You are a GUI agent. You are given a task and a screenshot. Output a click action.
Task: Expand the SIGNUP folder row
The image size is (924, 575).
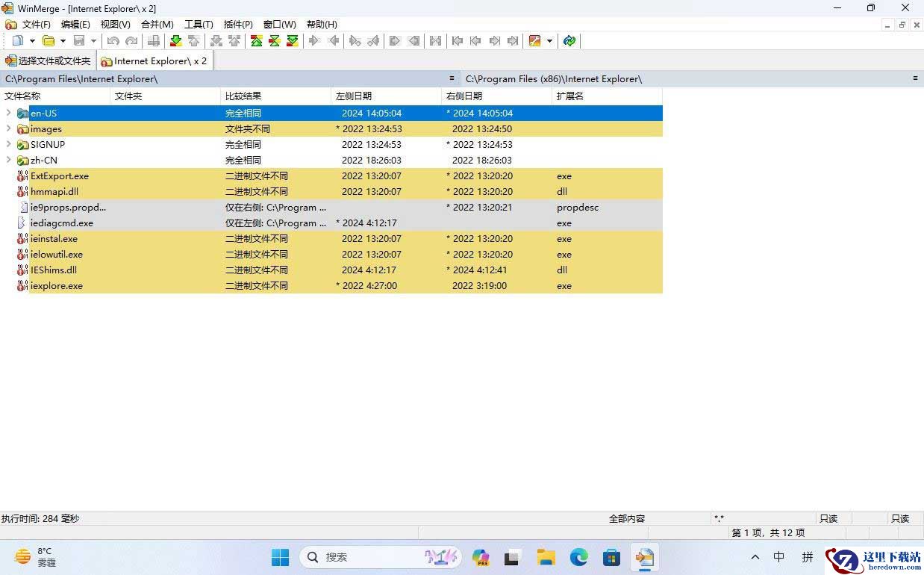[8, 144]
